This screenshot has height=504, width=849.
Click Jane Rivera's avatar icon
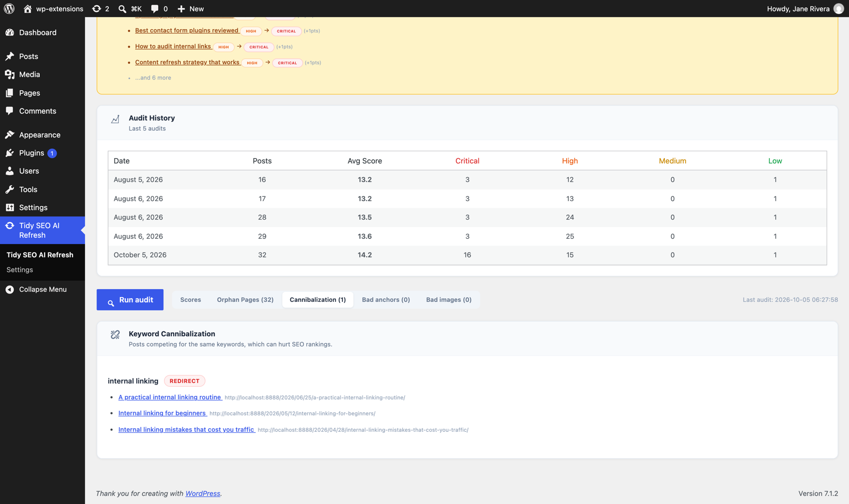pos(838,8)
